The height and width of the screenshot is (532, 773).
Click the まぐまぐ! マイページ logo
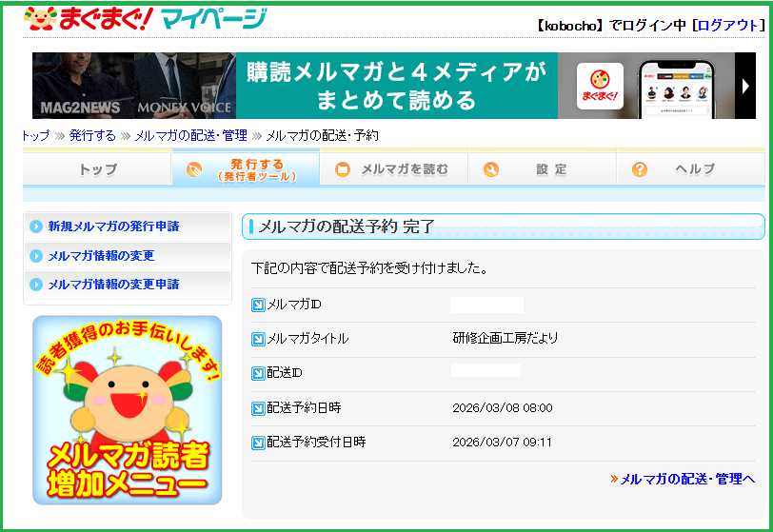coord(145,19)
